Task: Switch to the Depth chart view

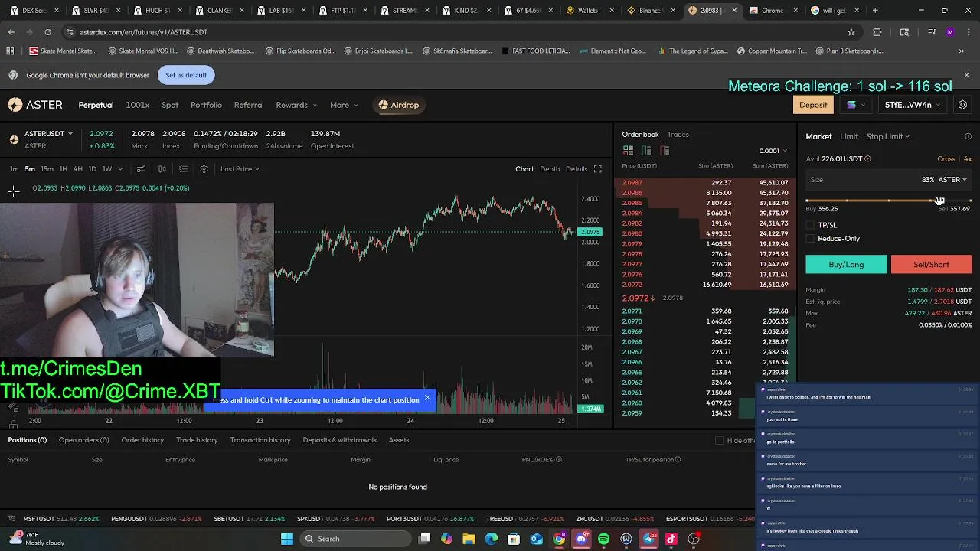Action: click(550, 169)
